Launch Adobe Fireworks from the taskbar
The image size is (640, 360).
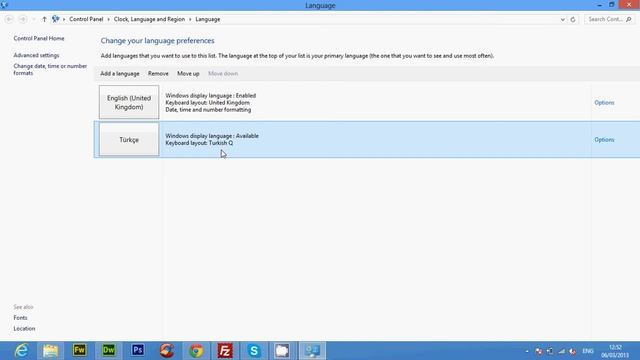coord(80,351)
